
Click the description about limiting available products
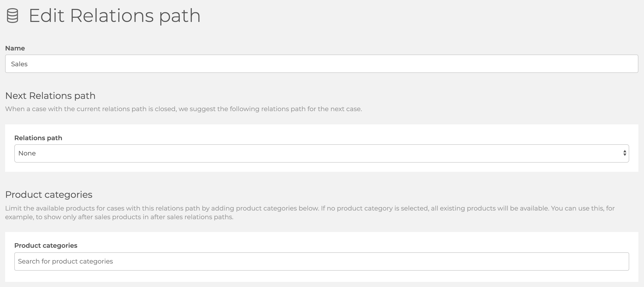(310, 213)
